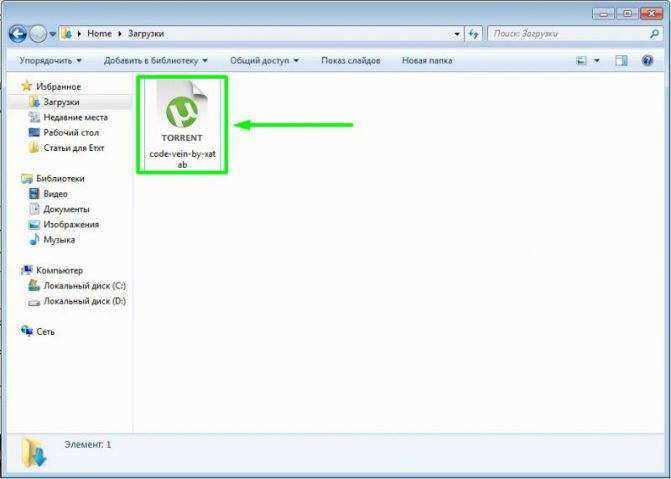Image resolution: width=671 pixels, height=479 pixels.
Task: Open the recent pages dropdown arrow
Action: 53,34
